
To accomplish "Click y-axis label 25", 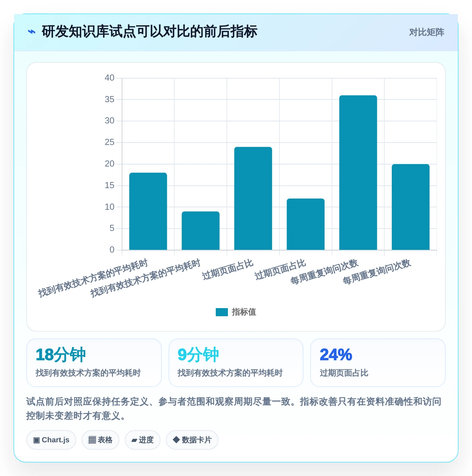I will click(x=110, y=142).
